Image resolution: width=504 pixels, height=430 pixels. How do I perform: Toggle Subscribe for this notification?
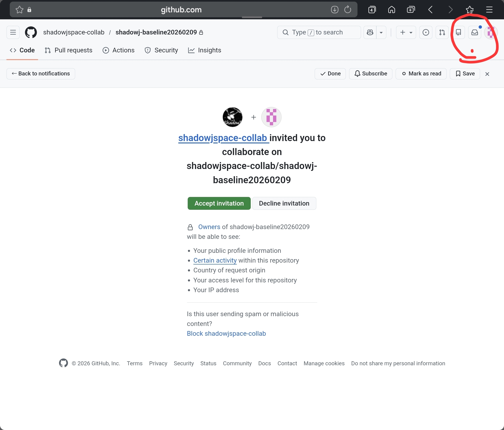click(370, 74)
